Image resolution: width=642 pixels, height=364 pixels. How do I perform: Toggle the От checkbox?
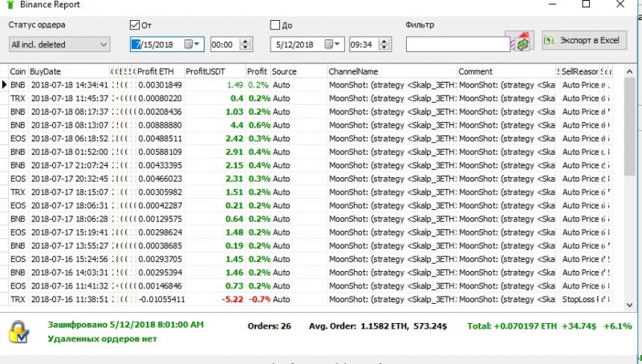pos(135,25)
